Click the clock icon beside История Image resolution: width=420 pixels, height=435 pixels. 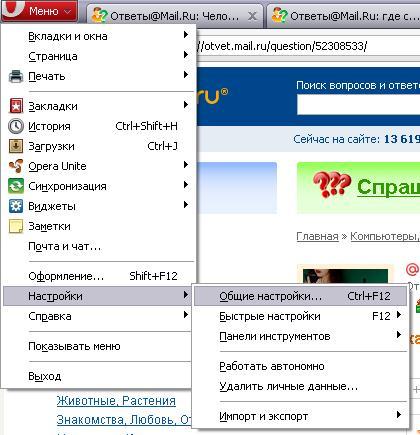[16, 126]
